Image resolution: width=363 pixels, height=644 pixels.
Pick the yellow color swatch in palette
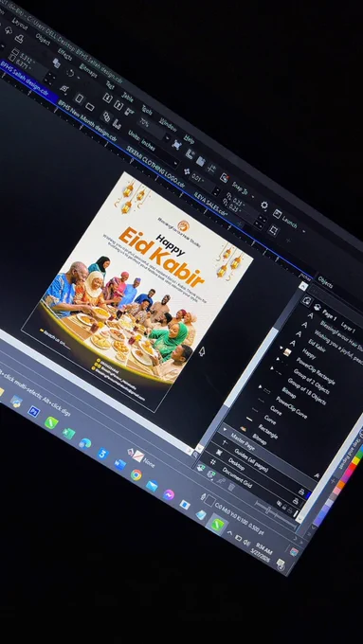(x=355, y=461)
